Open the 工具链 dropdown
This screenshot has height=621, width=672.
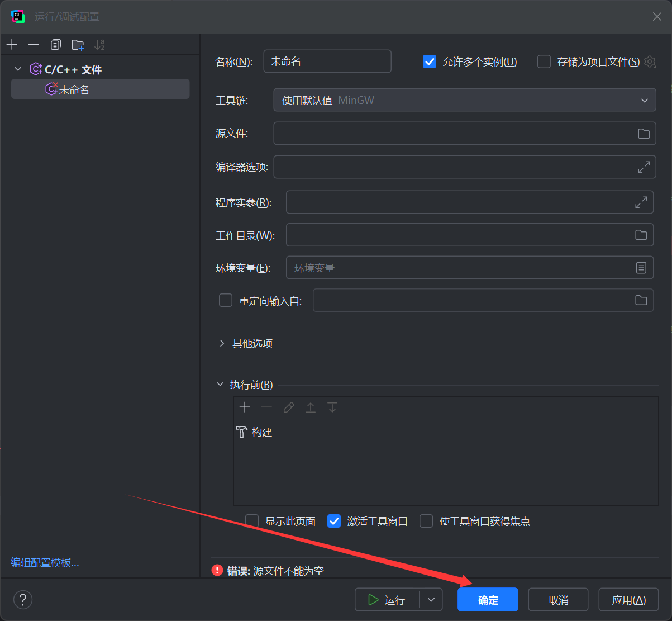point(465,101)
